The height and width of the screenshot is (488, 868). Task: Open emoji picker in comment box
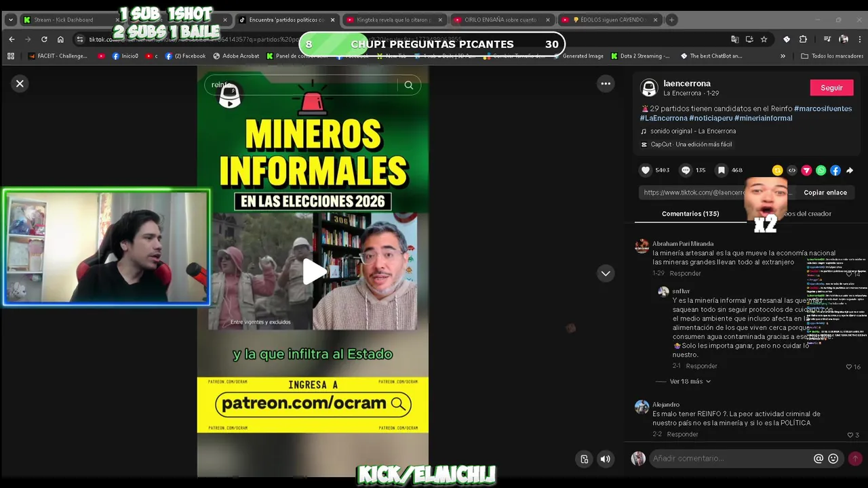pos(833,459)
